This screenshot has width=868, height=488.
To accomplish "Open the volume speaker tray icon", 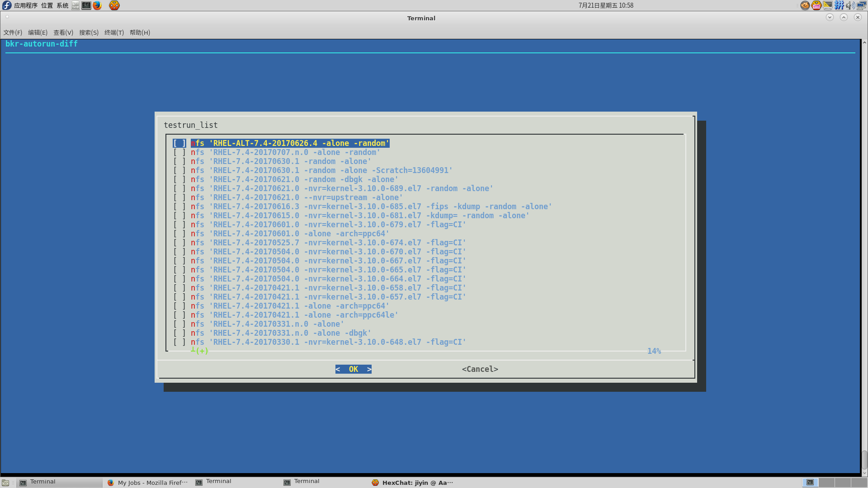I will coord(850,5).
